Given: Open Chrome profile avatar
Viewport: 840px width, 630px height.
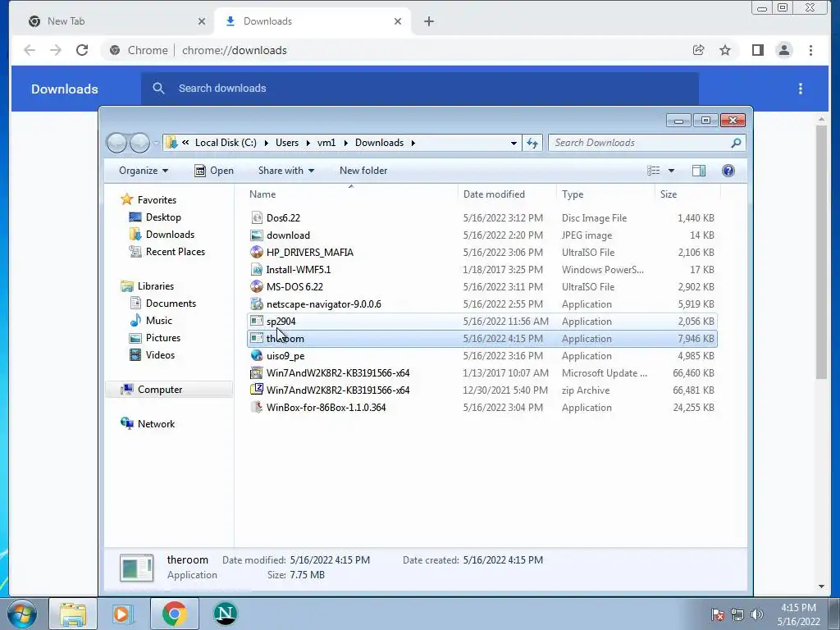Looking at the screenshot, I should [x=783, y=50].
